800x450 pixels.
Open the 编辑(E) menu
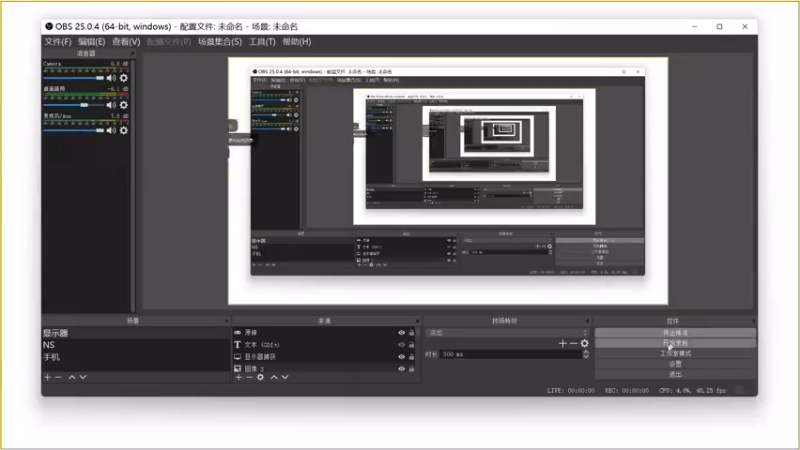pyautogui.click(x=91, y=42)
